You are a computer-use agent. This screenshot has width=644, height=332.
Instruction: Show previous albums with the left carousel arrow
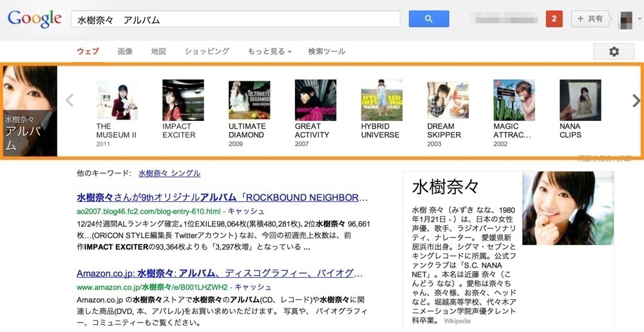[70, 100]
